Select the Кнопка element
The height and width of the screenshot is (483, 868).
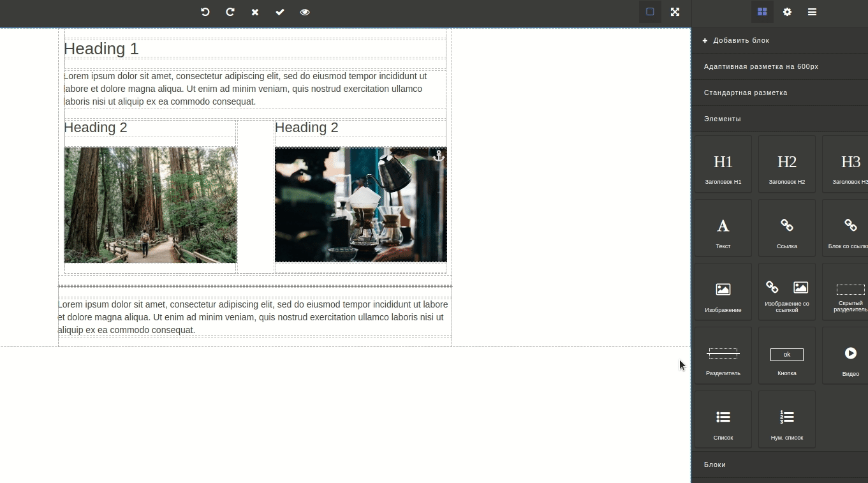[787, 355]
